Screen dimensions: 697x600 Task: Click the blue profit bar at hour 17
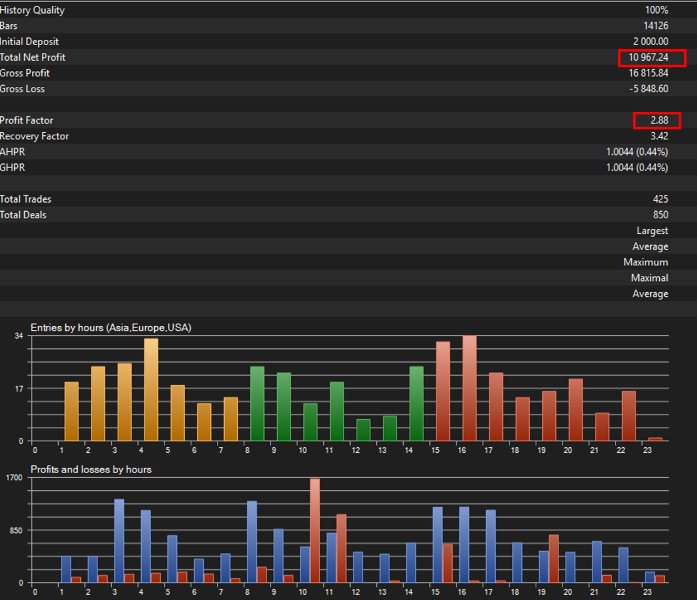click(491, 546)
